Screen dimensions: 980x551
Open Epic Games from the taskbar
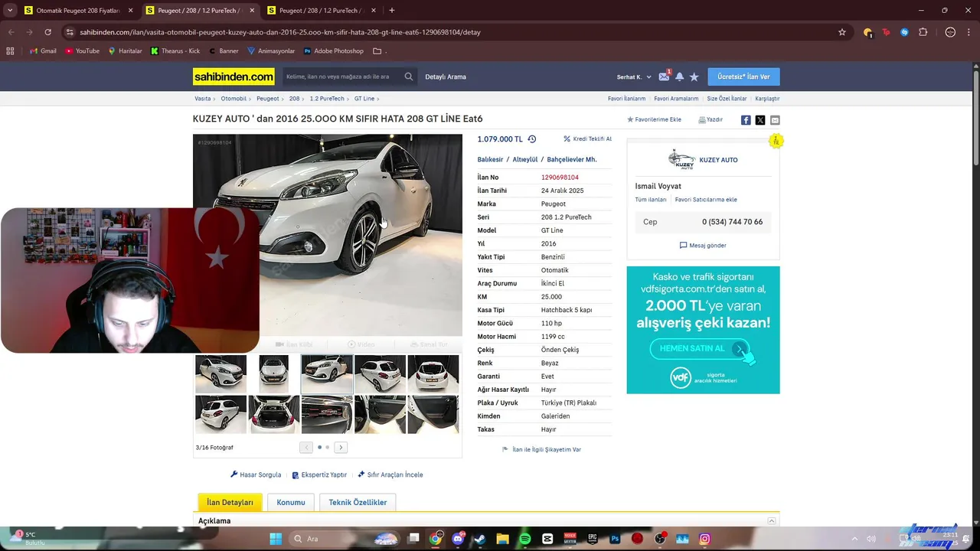pyautogui.click(x=593, y=539)
